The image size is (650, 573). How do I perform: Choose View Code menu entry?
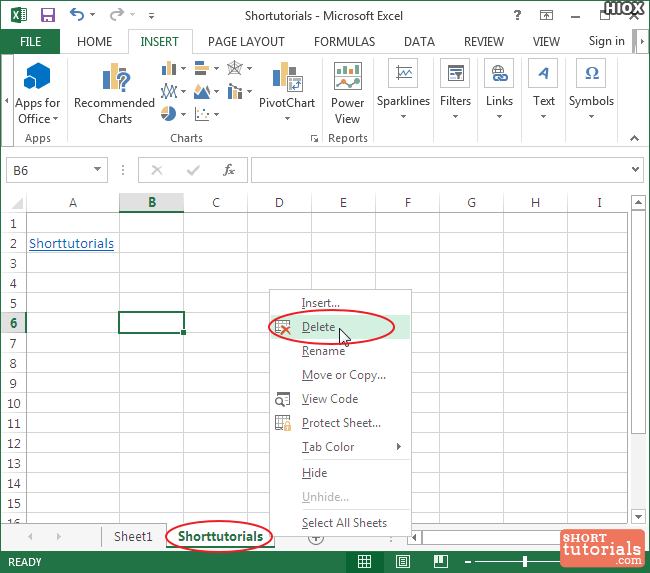coord(340,399)
